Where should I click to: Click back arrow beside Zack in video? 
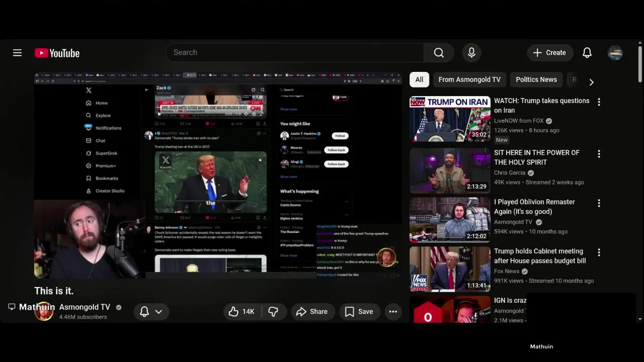click(x=146, y=90)
